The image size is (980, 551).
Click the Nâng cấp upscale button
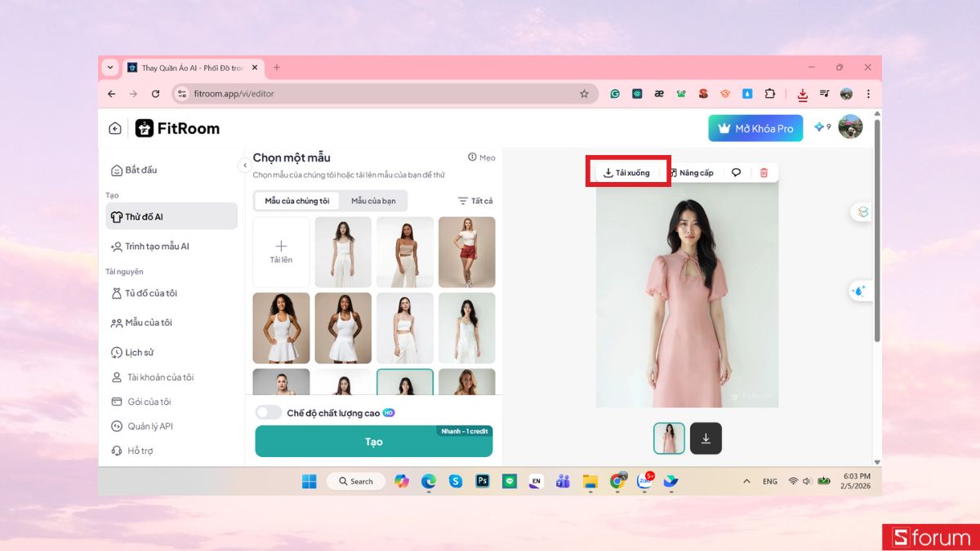point(691,173)
